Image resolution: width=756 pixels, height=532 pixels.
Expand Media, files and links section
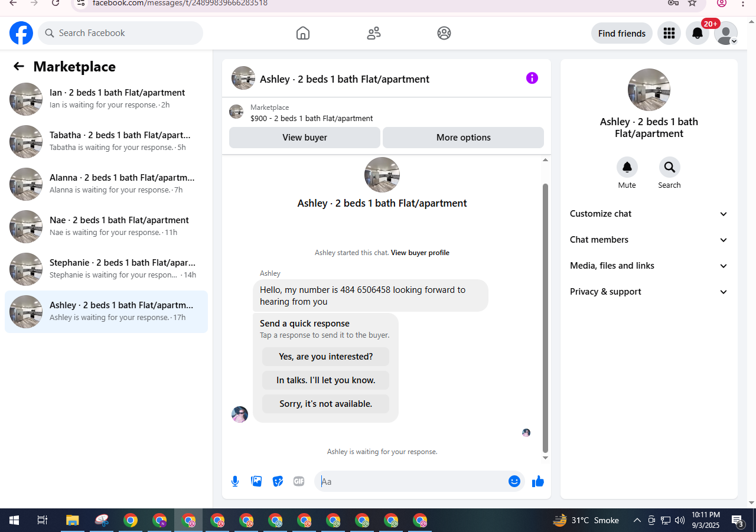tap(649, 266)
